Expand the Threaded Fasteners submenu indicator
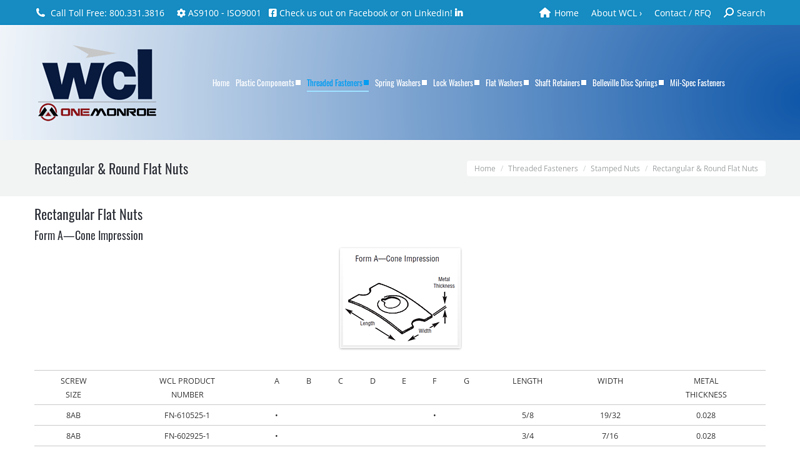This screenshot has width=800, height=450. coord(366,83)
